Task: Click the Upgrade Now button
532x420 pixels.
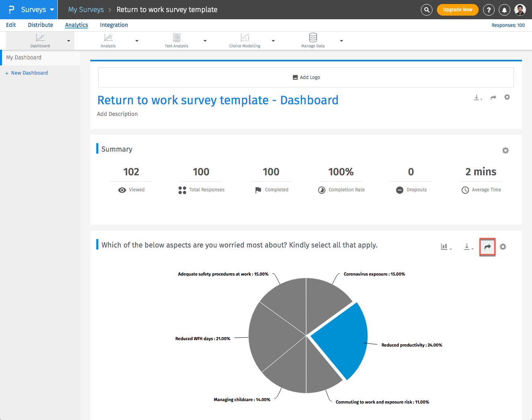Action: pyautogui.click(x=457, y=10)
